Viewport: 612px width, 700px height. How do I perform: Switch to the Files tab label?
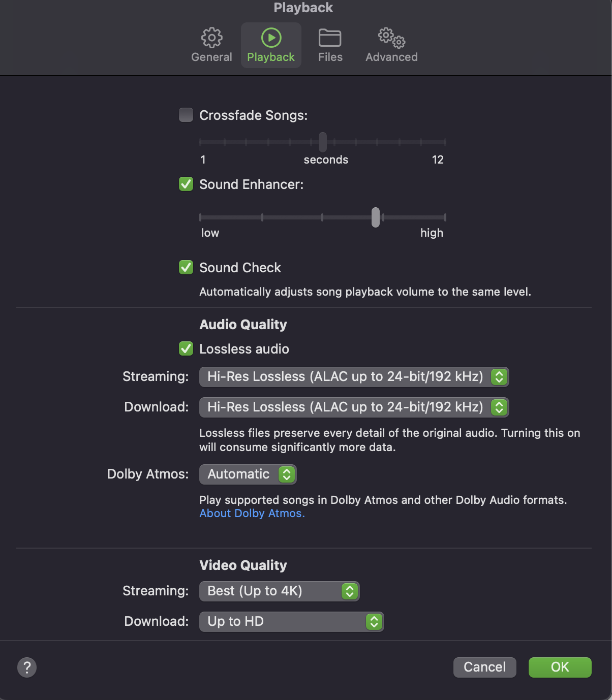(330, 57)
